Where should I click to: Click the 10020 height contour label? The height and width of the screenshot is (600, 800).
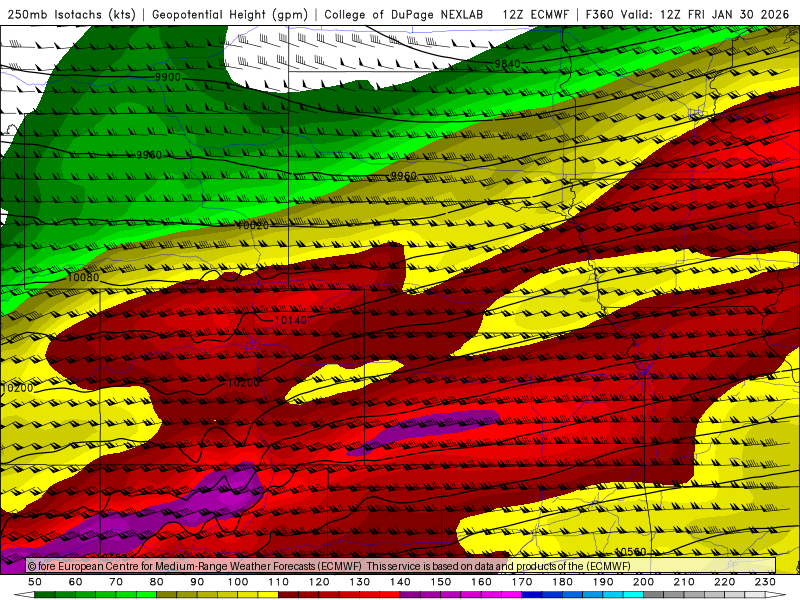(x=253, y=225)
